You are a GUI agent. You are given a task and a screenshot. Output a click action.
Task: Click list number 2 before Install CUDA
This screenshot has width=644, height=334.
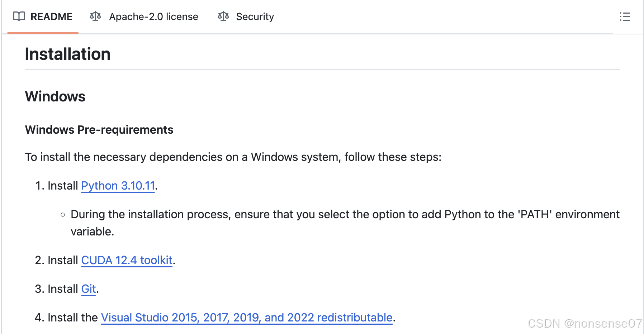coord(39,260)
